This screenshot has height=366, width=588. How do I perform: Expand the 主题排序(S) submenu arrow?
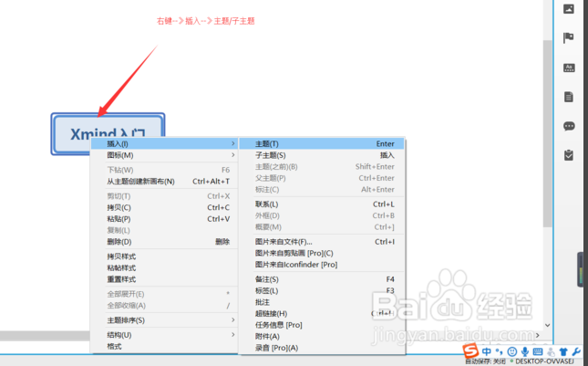coord(232,319)
